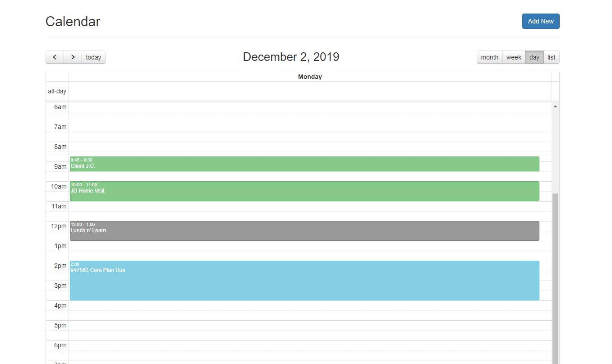Click the 5pm empty time slot

click(310, 330)
